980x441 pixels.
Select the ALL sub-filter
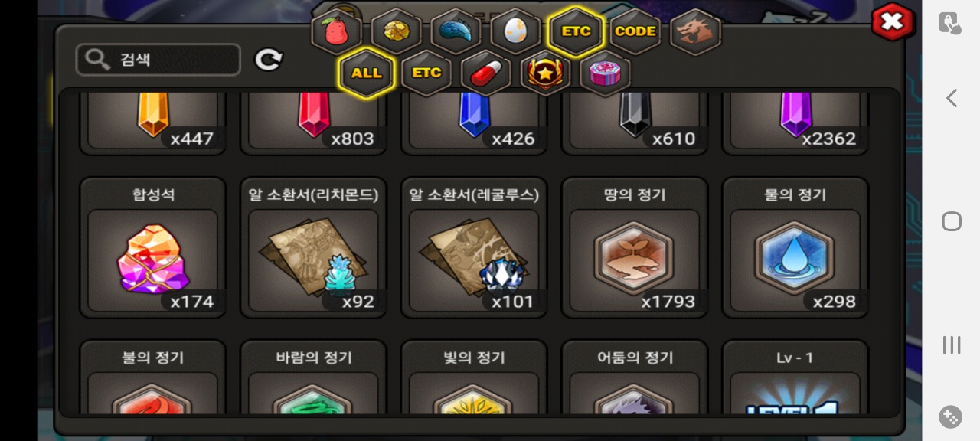[367, 73]
